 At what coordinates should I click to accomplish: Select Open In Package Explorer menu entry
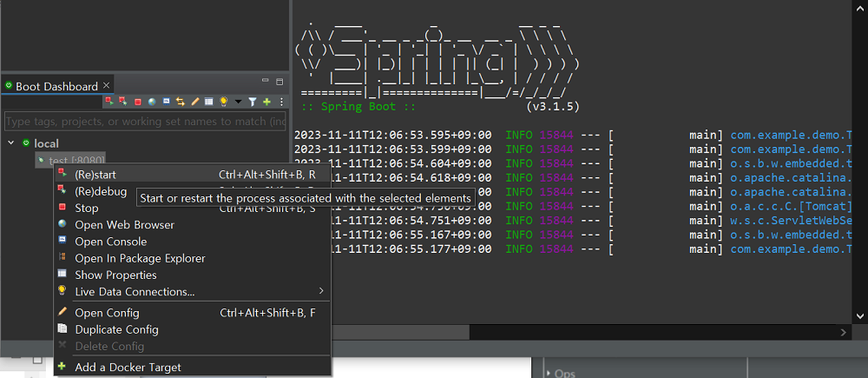[x=140, y=258]
